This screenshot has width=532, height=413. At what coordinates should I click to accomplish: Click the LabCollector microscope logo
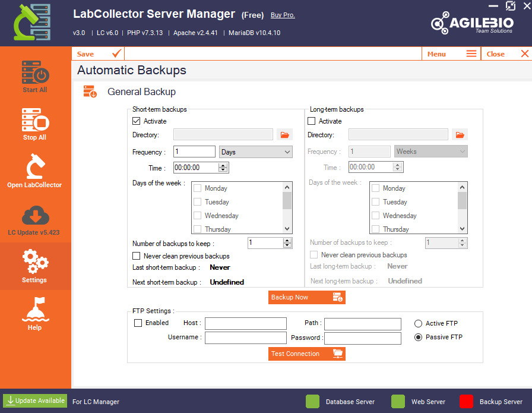[x=32, y=23]
